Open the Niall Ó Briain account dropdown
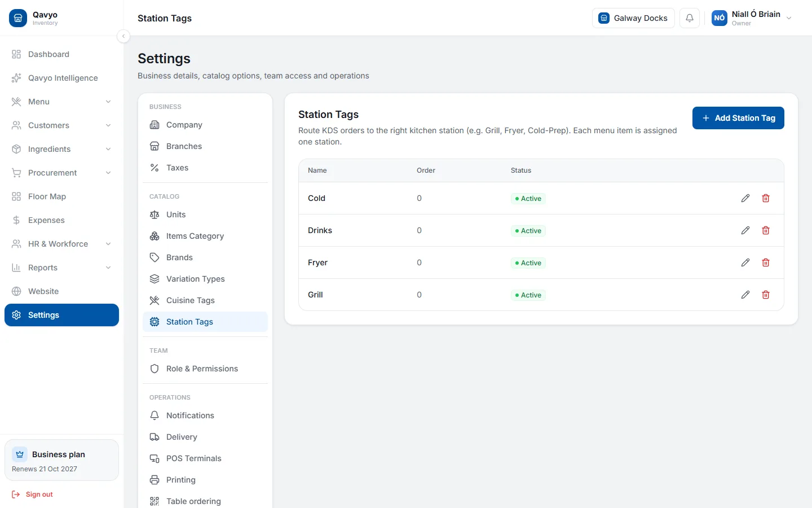The height and width of the screenshot is (508, 812). point(752,18)
